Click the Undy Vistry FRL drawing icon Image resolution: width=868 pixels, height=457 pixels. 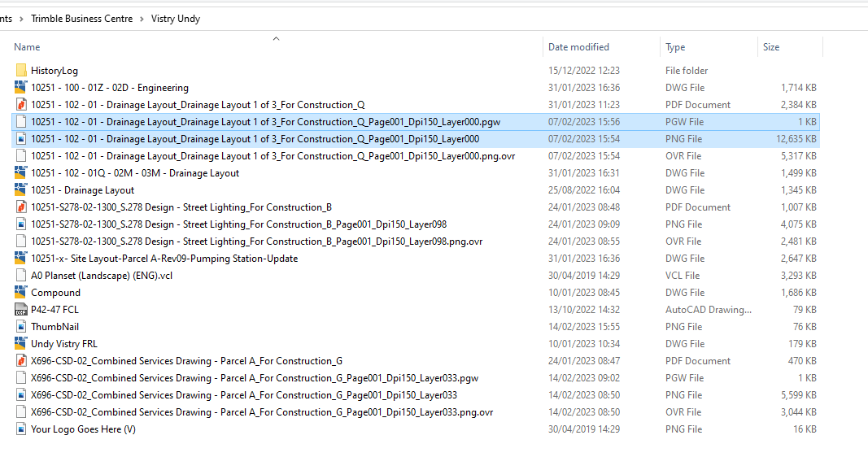coord(21,344)
